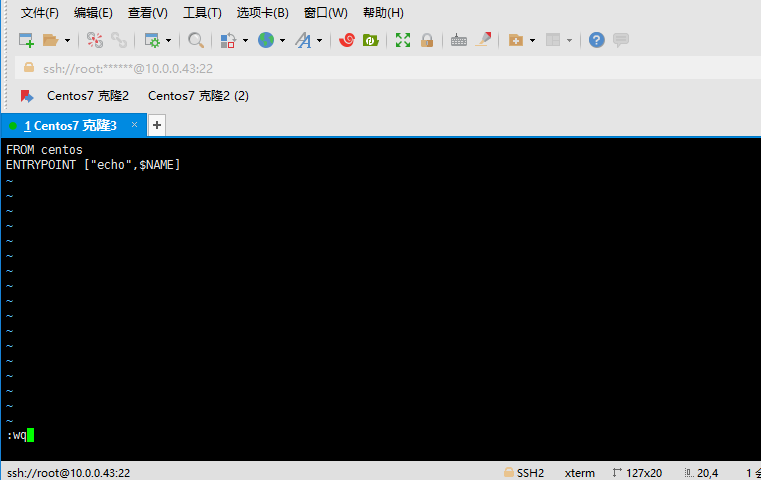This screenshot has width=761, height=480.
Task: Click the 127x20 terminal size indicator
Action: point(637,473)
